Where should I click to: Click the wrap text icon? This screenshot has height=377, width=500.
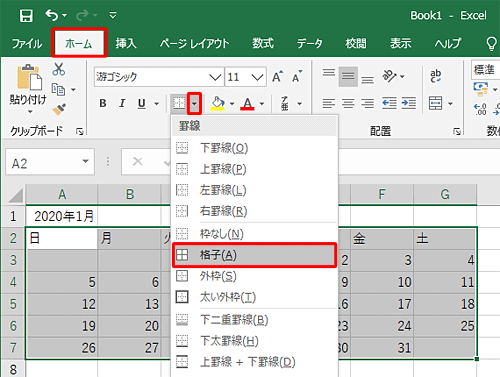[x=435, y=76]
